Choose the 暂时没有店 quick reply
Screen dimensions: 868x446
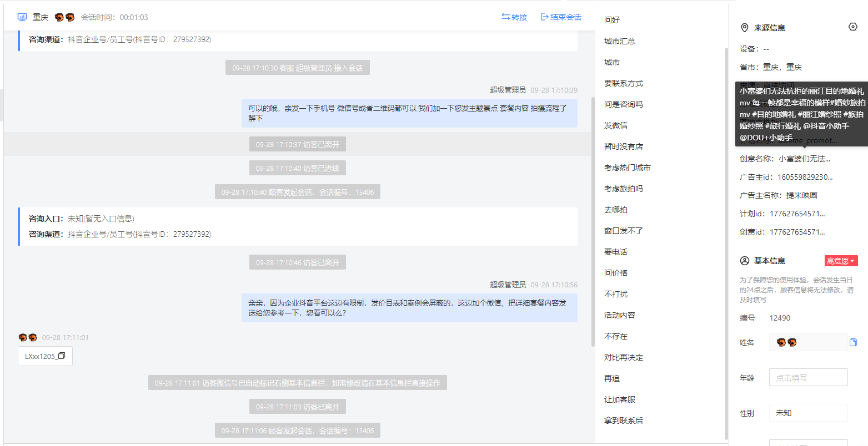624,146
